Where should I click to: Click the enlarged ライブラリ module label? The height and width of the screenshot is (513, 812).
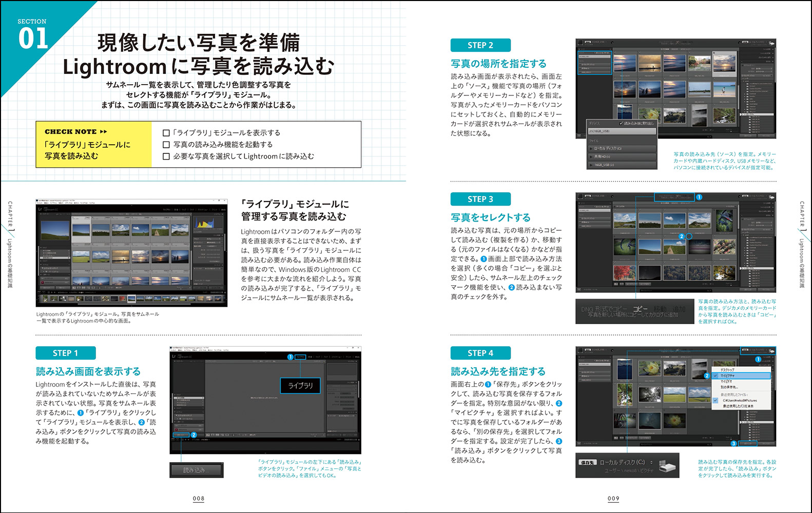[300, 385]
